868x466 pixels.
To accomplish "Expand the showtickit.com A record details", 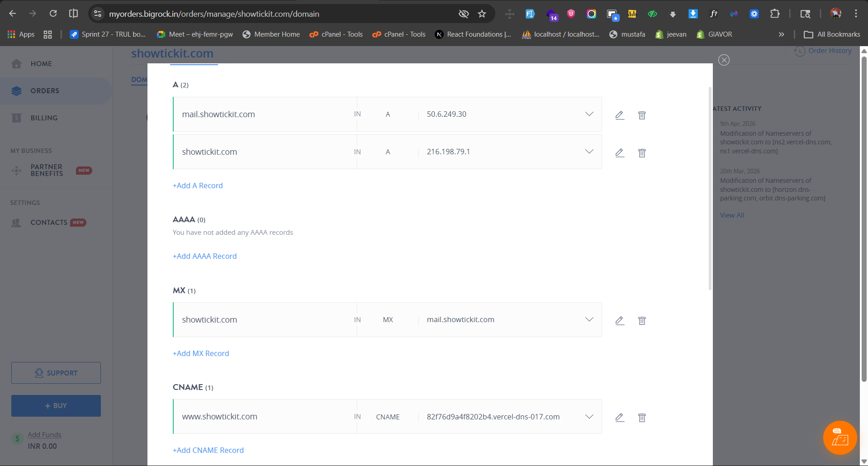I will (589, 152).
